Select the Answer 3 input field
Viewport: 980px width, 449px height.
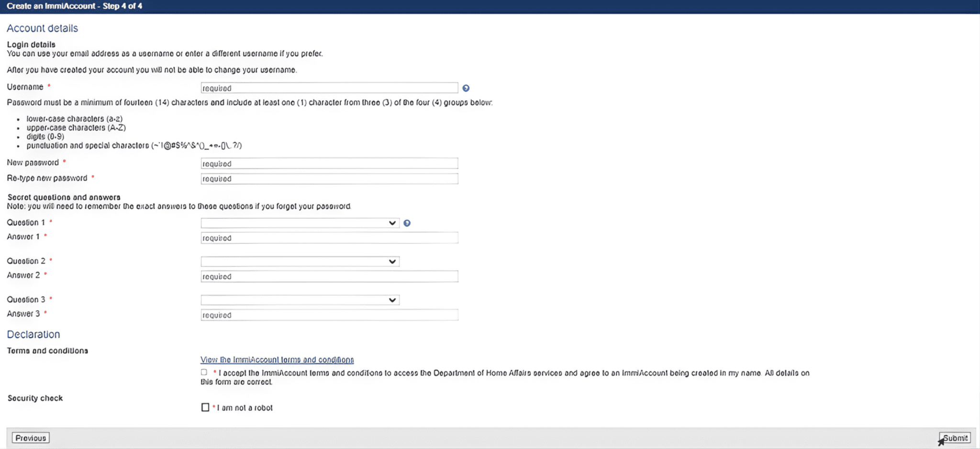[329, 315]
